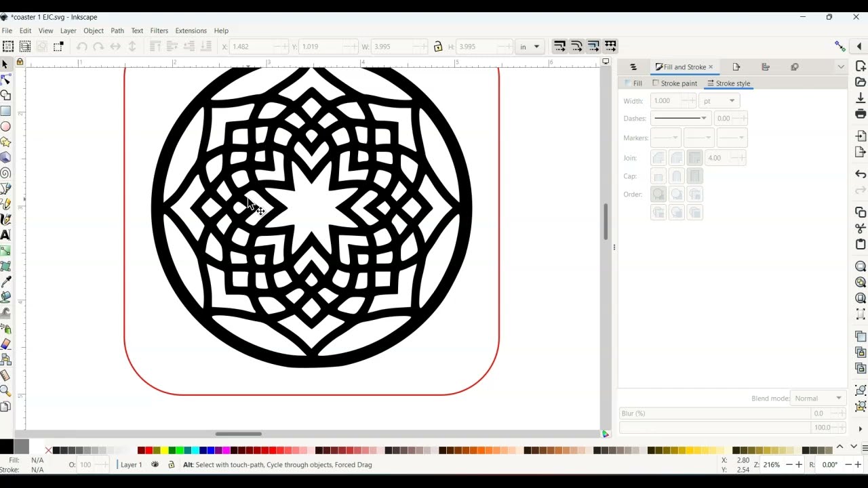Screen dimensions: 868x488
Task: Select the Measure ruler tool
Action: (x=5, y=375)
